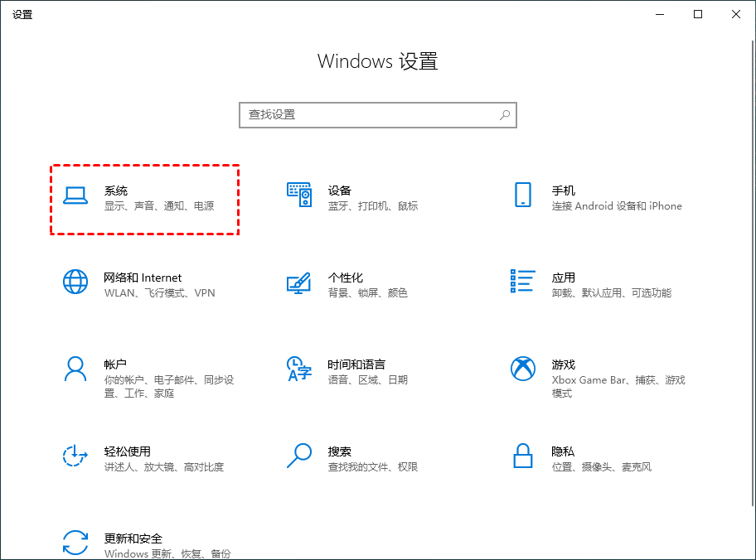Click the text 背景、锁屏、颜色
The height and width of the screenshot is (560, 756).
368,293
